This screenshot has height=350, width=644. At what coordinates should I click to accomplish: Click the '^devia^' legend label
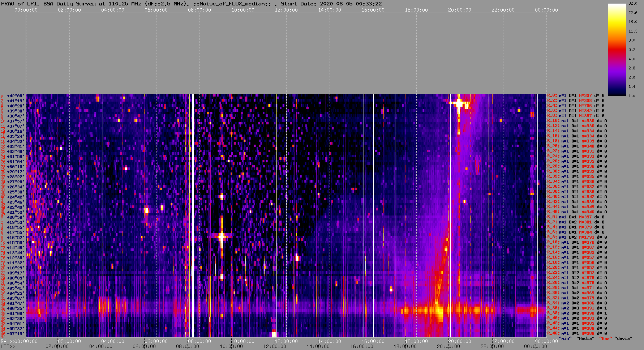(623, 338)
